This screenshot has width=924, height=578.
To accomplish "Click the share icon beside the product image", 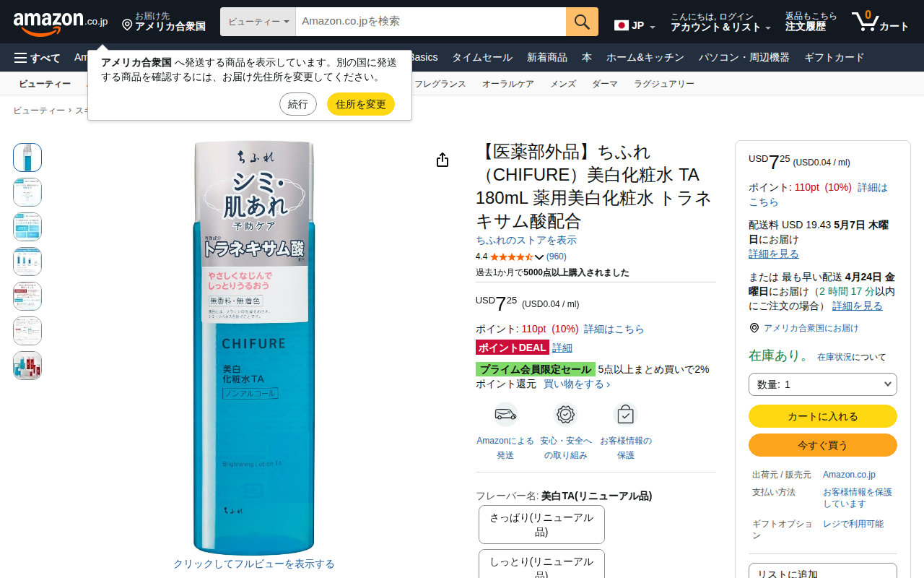I will tap(443, 160).
